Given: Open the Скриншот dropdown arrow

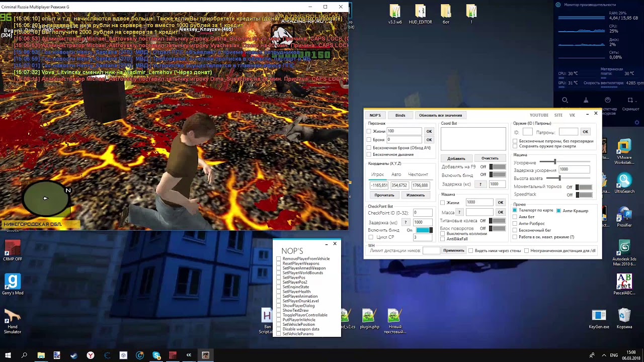Looking at the screenshot, I should (x=636, y=101).
